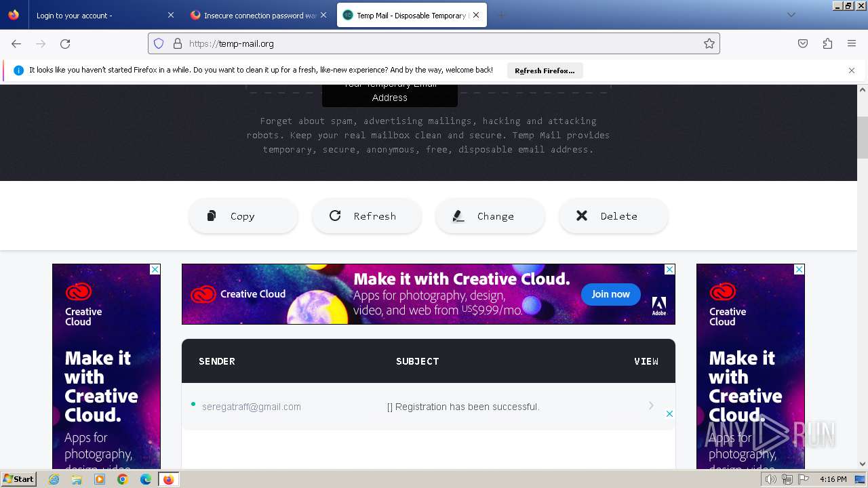
Task: Reload the current page
Action: pyautogui.click(x=65, y=43)
